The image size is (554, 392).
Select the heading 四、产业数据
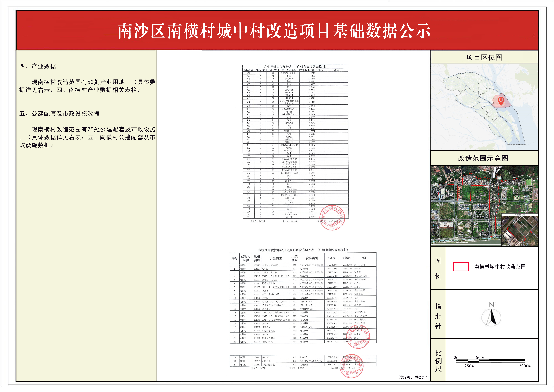[x=38, y=66]
